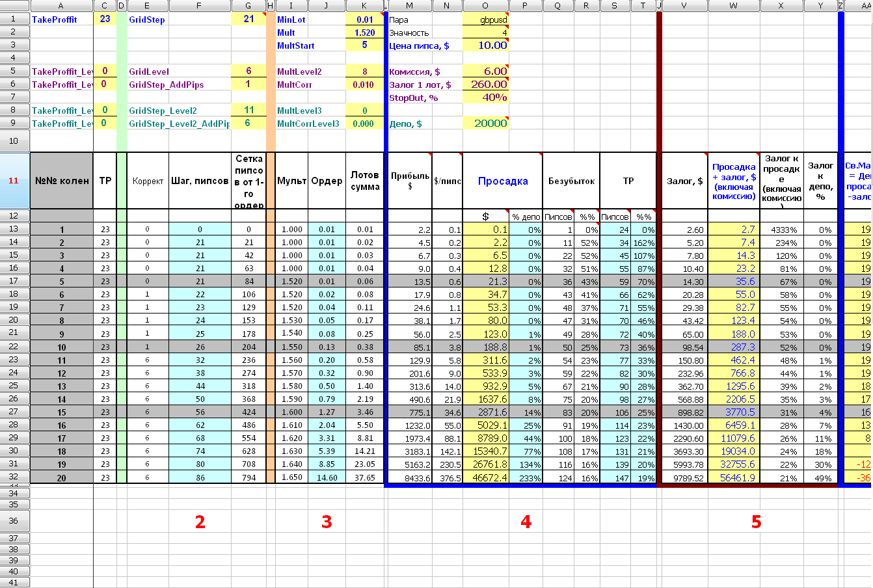This screenshot has height=588, width=873.
Task: Click the 'Ордер' header cell
Action: [x=327, y=181]
